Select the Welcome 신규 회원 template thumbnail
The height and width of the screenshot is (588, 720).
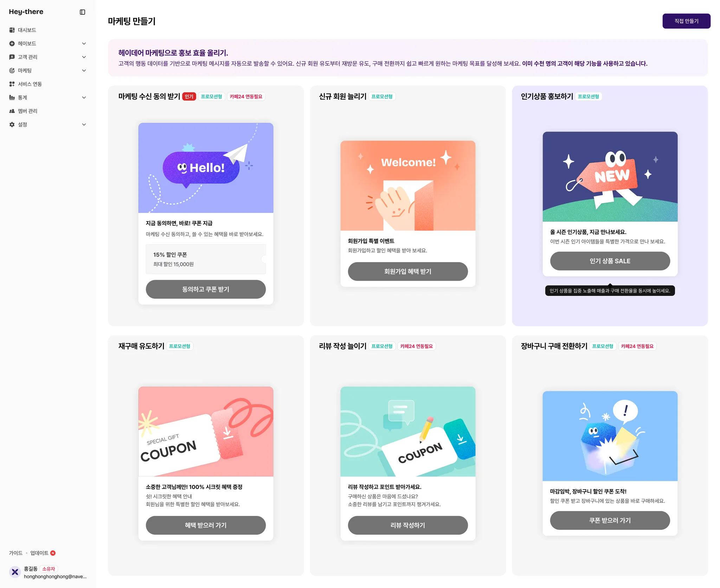[408, 186]
